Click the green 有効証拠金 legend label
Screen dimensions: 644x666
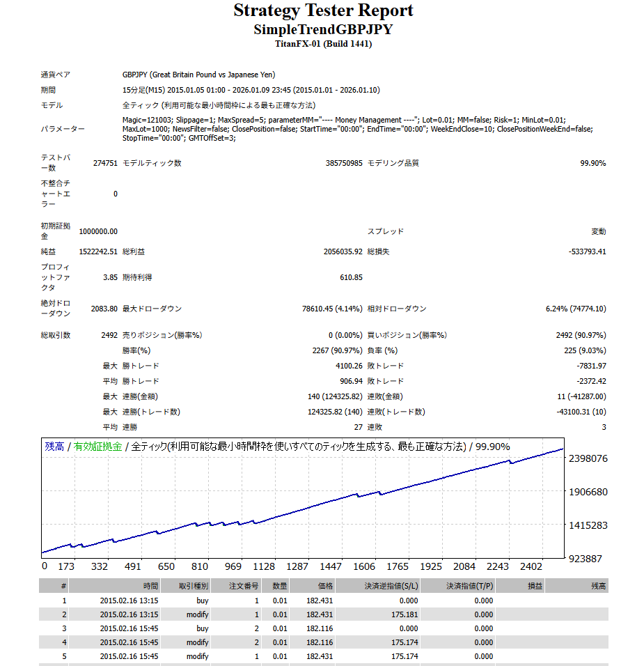click(97, 447)
